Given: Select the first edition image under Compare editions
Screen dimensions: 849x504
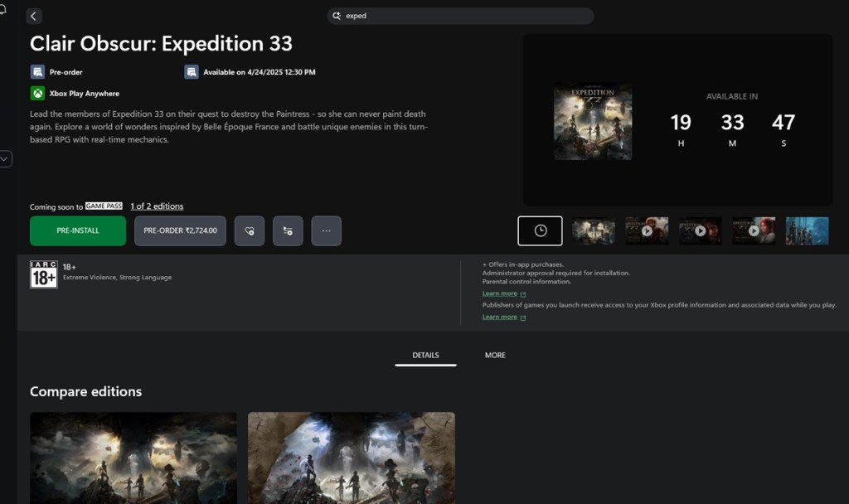Looking at the screenshot, I should coord(133,458).
